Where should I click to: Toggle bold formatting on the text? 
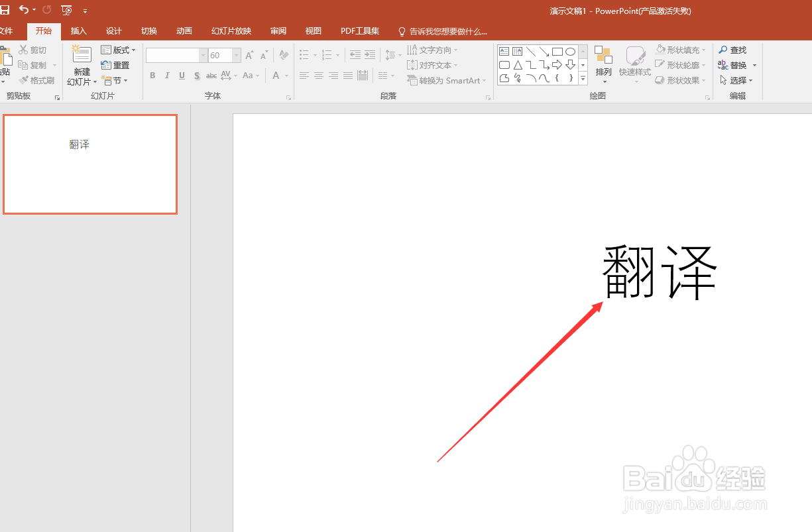point(152,76)
